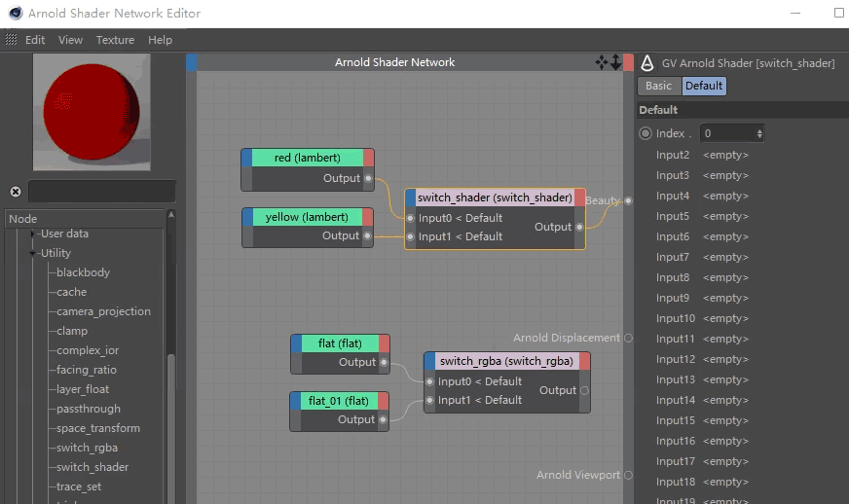Click the blue square in the network header
The image size is (849, 504).
[191, 62]
